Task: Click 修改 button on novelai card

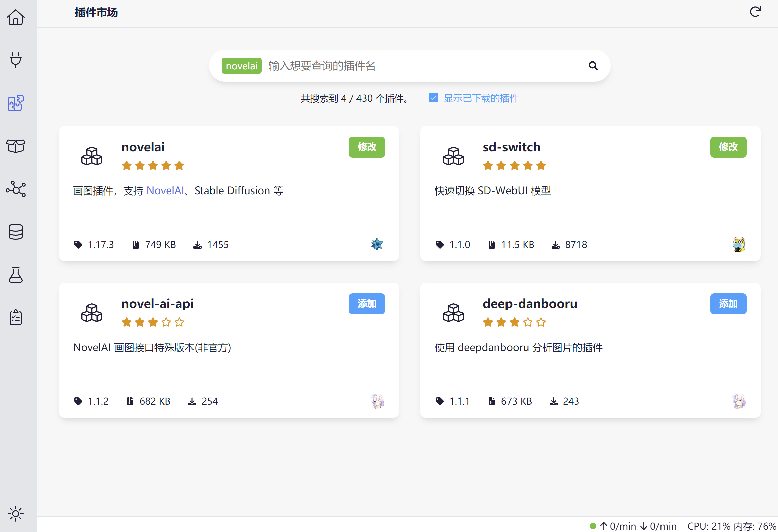Action: 367,147
